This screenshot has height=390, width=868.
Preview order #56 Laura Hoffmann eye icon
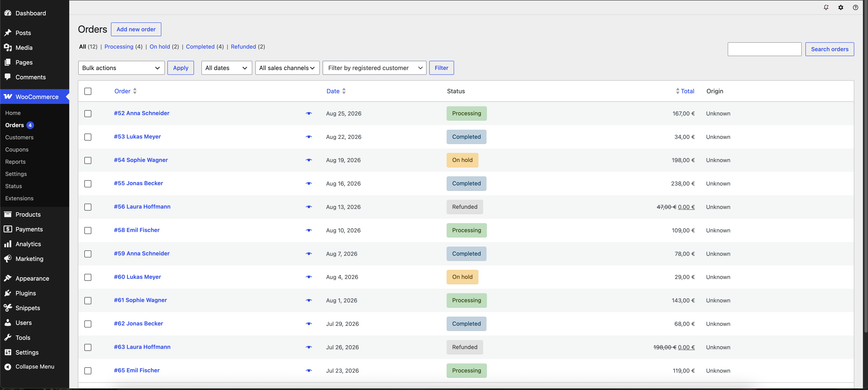pyautogui.click(x=309, y=207)
